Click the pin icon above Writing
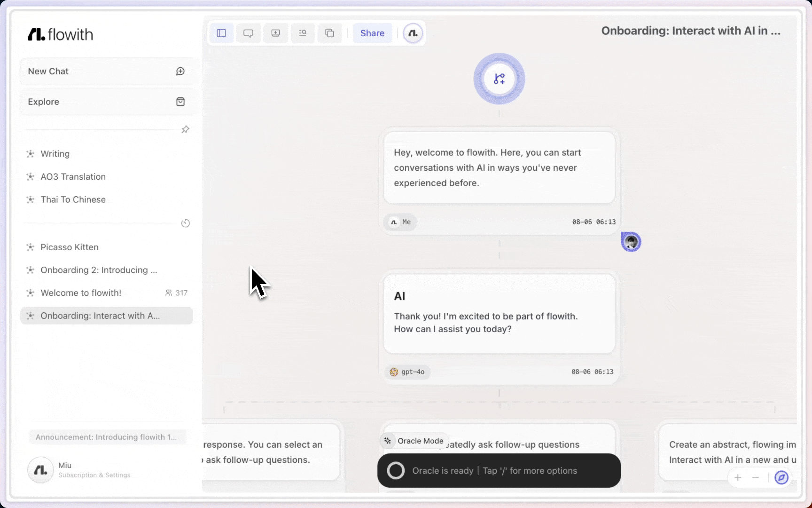The image size is (812, 508). 186,129
